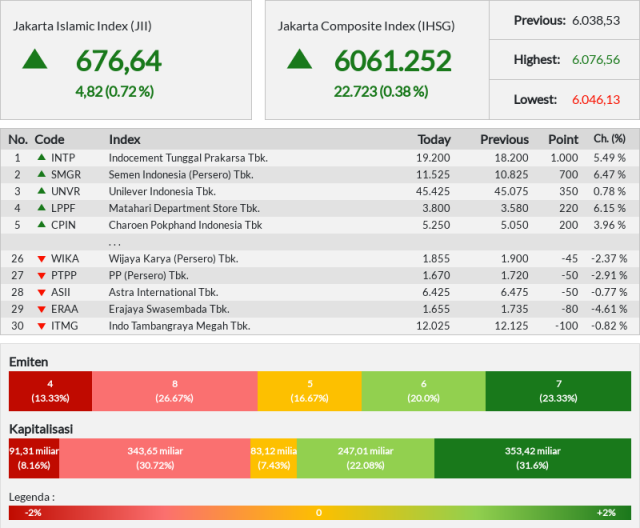The height and width of the screenshot is (528, 640).
Task: Click Astra International Tbk. name
Action: click(163, 292)
